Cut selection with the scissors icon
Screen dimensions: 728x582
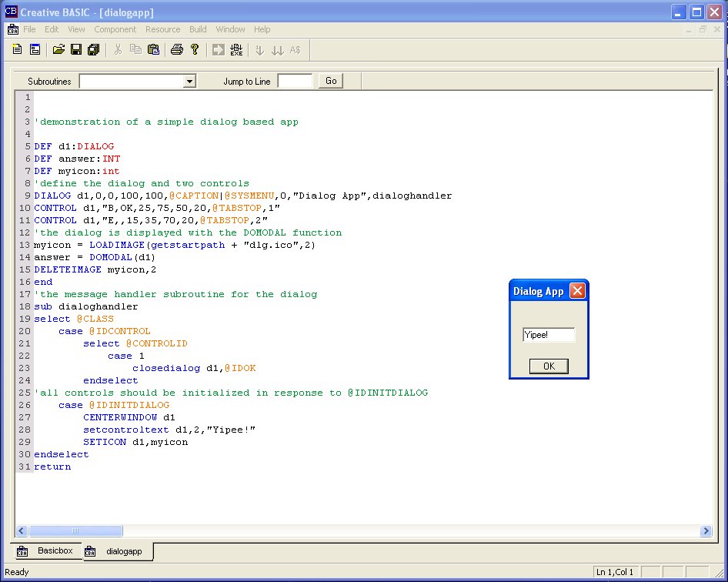point(118,49)
